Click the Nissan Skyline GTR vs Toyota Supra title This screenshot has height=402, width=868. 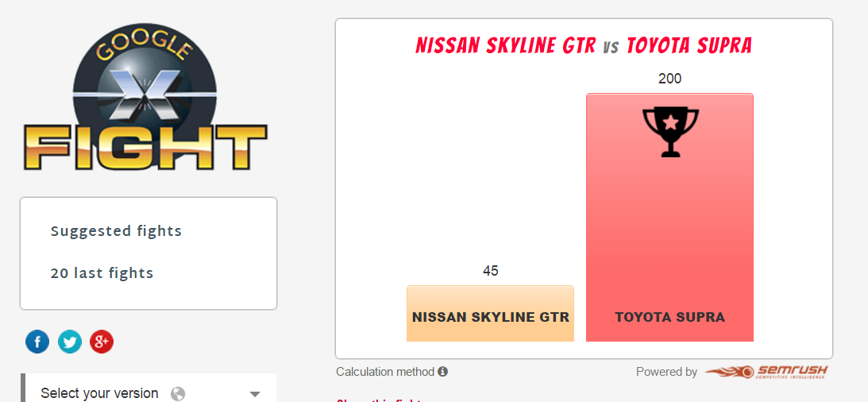point(584,46)
